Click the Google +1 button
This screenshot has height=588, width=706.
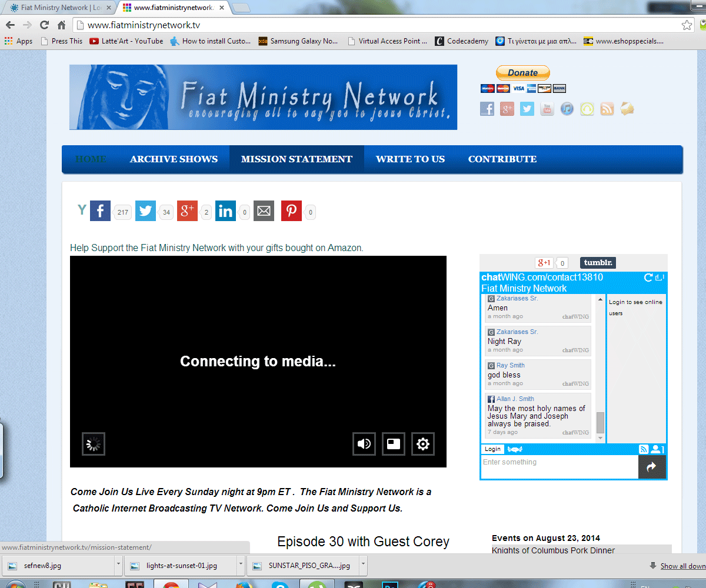coord(543,263)
